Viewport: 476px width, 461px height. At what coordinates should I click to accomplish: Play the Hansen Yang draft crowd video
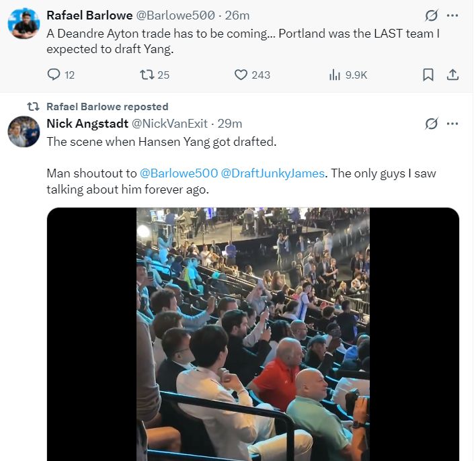(253, 334)
